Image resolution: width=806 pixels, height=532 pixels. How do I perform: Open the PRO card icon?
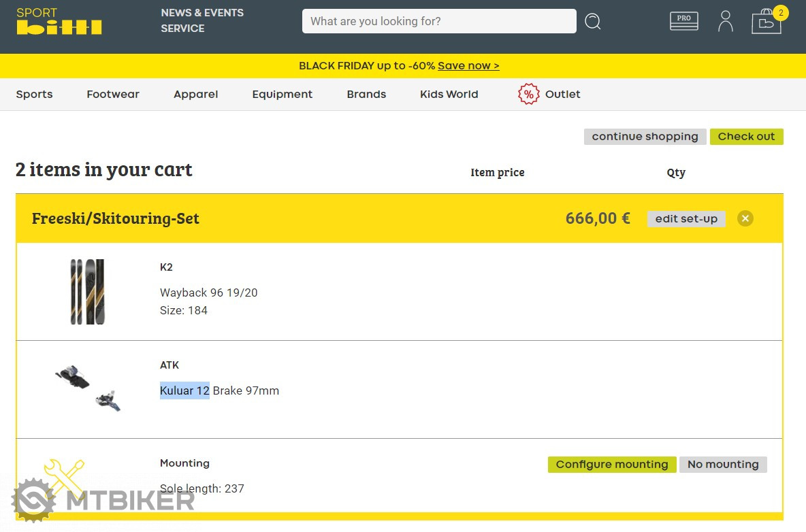(x=683, y=22)
